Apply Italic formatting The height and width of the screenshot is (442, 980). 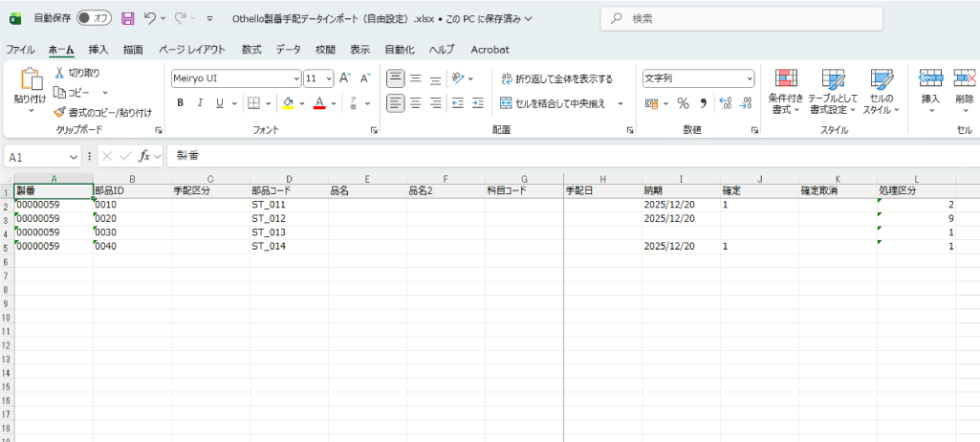[200, 103]
